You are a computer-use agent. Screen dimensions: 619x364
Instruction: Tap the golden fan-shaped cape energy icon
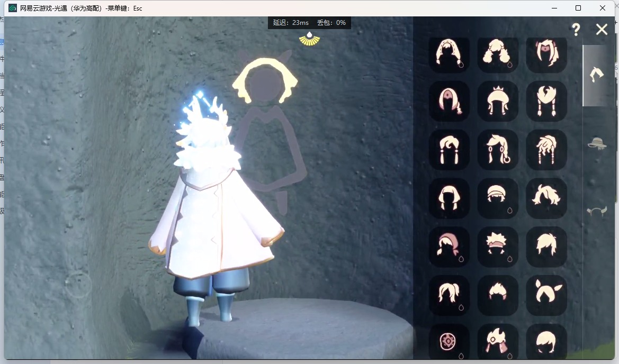[x=309, y=39]
